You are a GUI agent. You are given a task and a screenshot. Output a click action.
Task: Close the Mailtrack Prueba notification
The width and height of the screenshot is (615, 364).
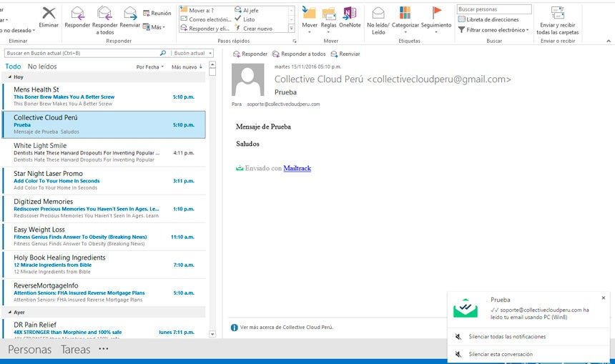point(604,298)
